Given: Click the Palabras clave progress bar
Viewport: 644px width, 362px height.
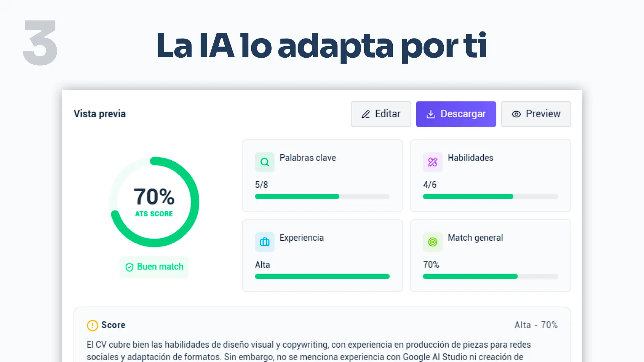Looking at the screenshot, I should [322, 196].
